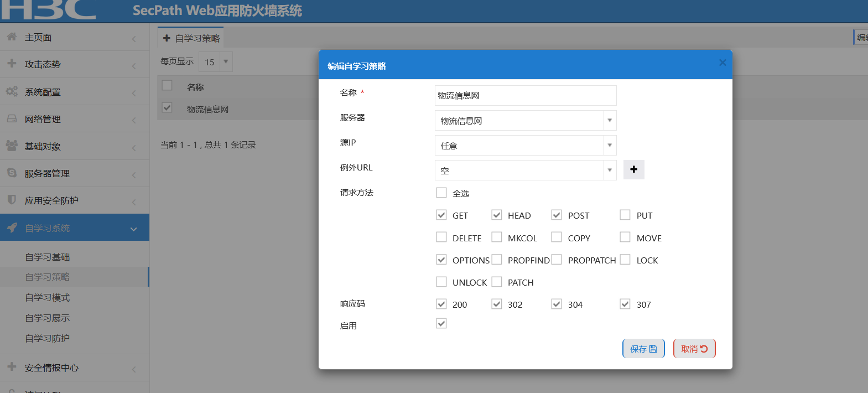
Task: Uncheck response code 307
Action: [625, 304]
